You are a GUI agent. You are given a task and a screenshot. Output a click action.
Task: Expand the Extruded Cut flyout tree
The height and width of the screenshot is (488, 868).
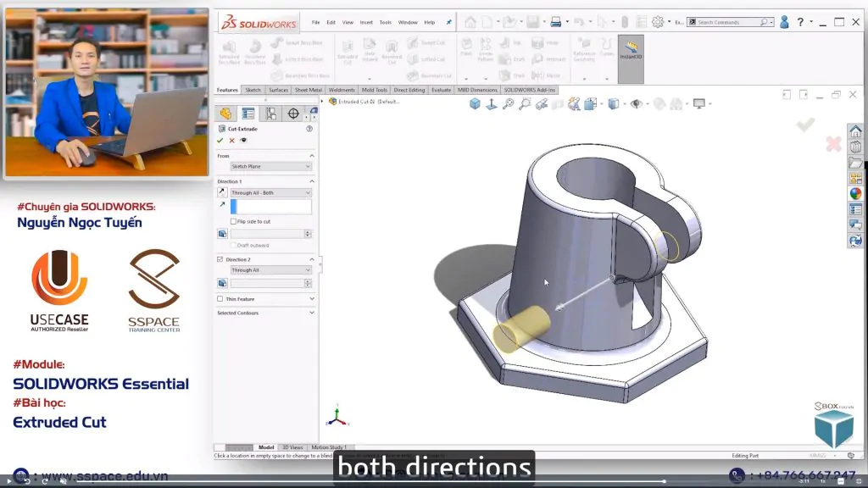pos(322,102)
